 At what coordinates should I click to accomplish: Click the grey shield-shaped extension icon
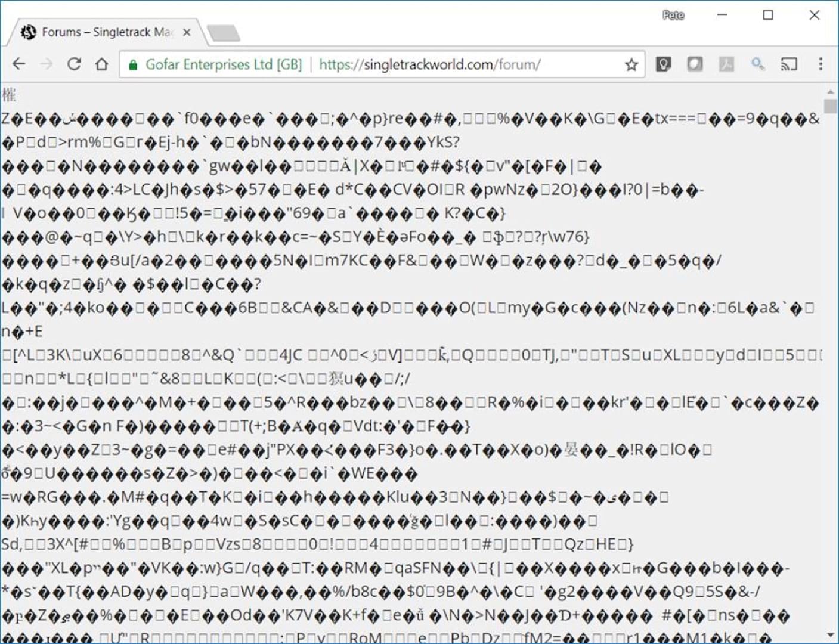[x=695, y=64]
